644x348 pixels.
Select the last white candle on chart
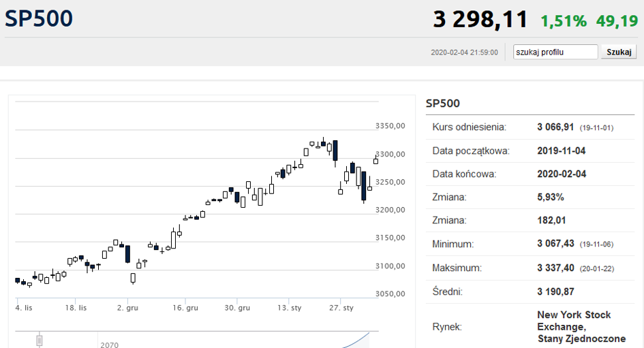[x=375, y=161]
